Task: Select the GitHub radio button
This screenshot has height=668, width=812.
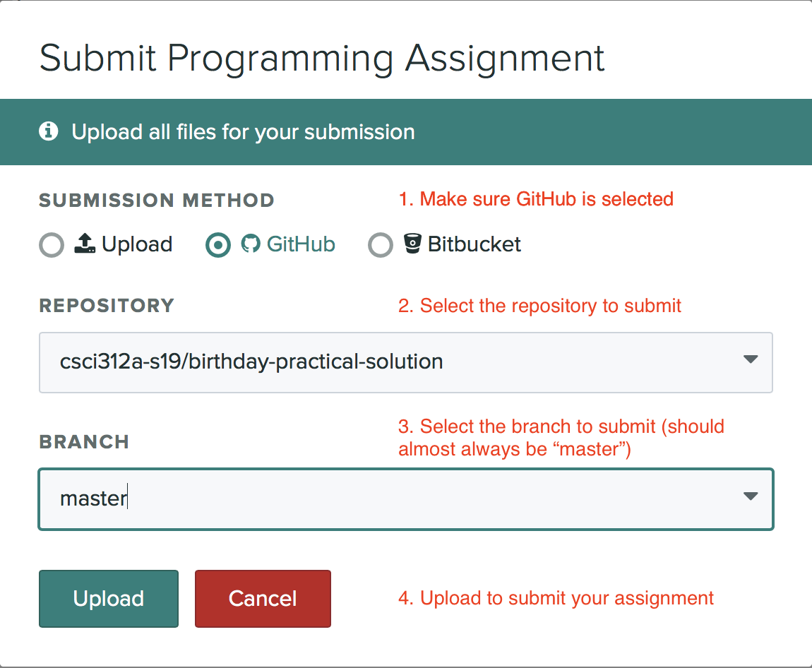Action: click(218, 244)
